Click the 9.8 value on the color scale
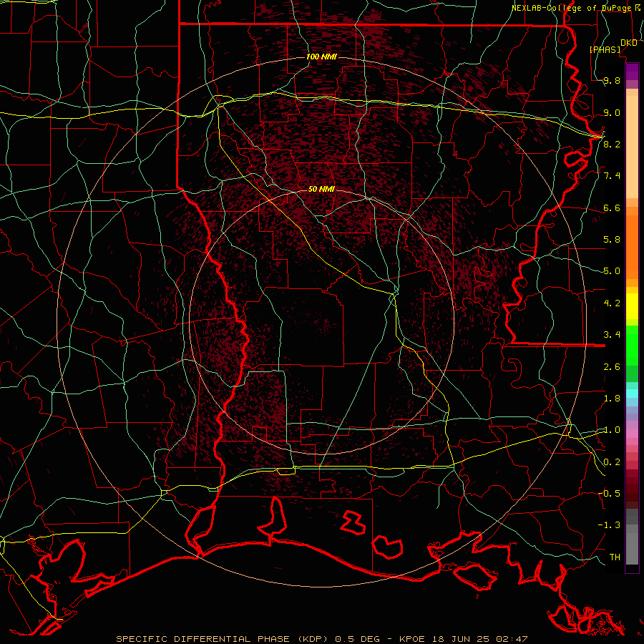644x644 pixels. (x=612, y=81)
